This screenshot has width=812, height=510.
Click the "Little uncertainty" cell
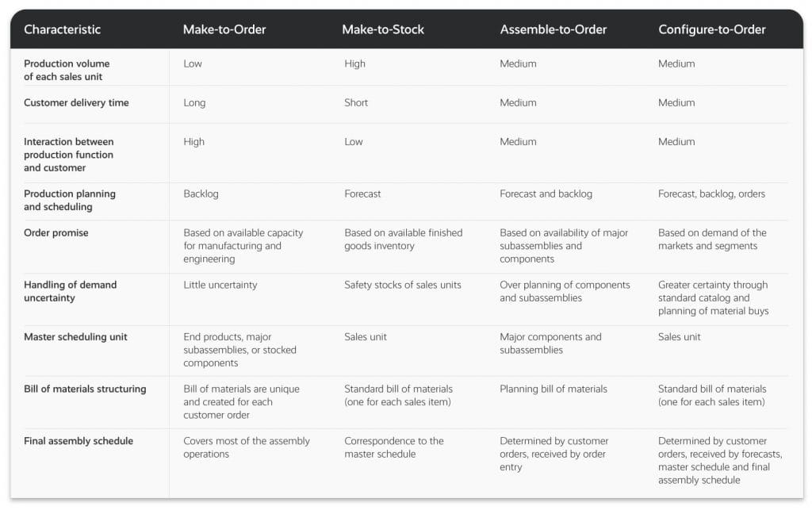pos(220,285)
